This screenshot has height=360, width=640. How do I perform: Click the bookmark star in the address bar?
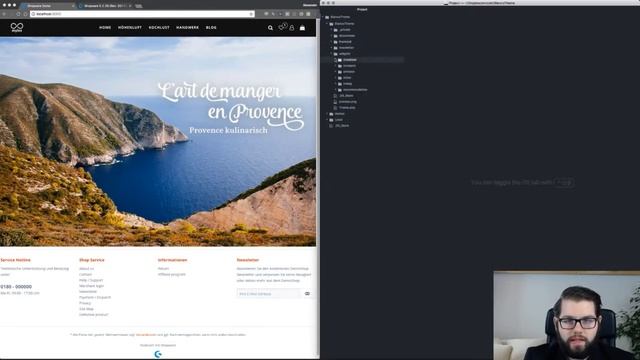[251, 14]
